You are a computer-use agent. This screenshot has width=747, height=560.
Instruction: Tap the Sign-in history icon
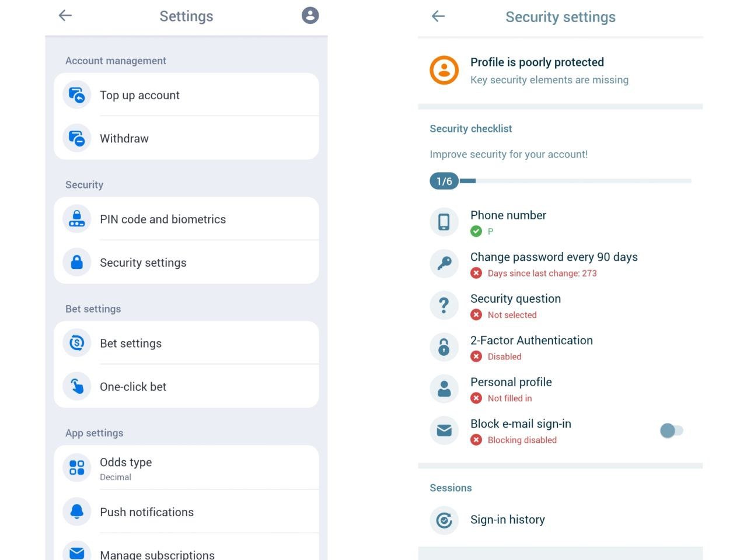[x=444, y=520]
